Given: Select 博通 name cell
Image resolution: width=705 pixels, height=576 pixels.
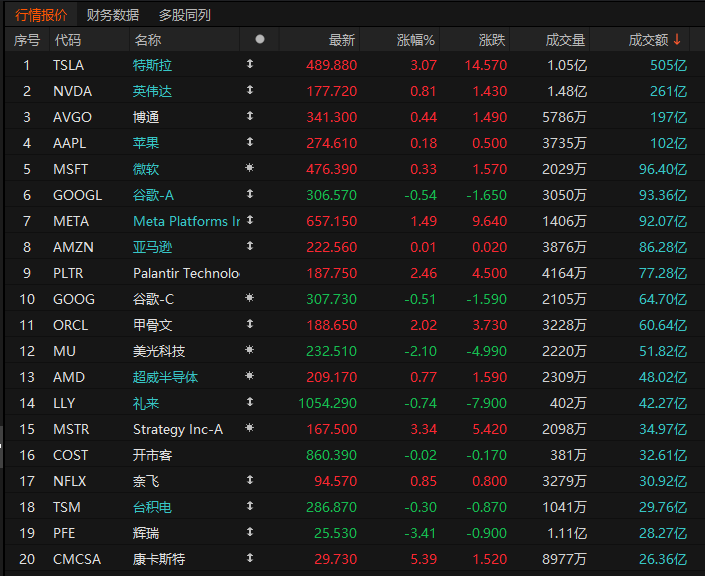Looking at the screenshot, I should [146, 117].
